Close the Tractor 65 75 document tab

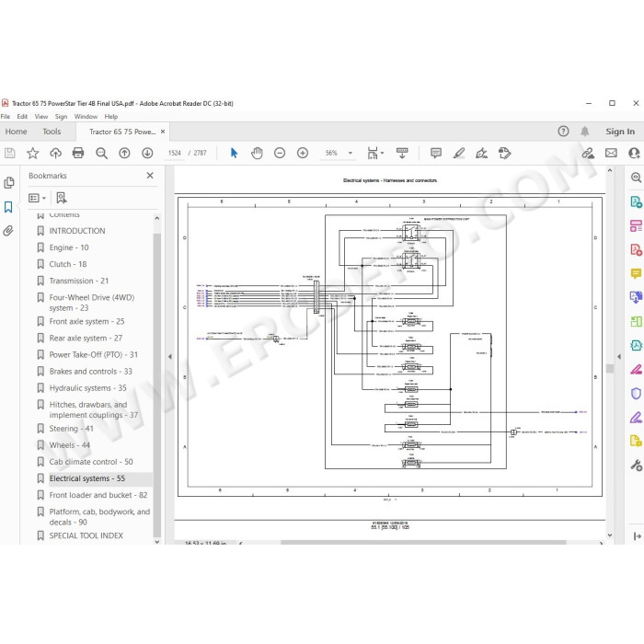(163, 132)
